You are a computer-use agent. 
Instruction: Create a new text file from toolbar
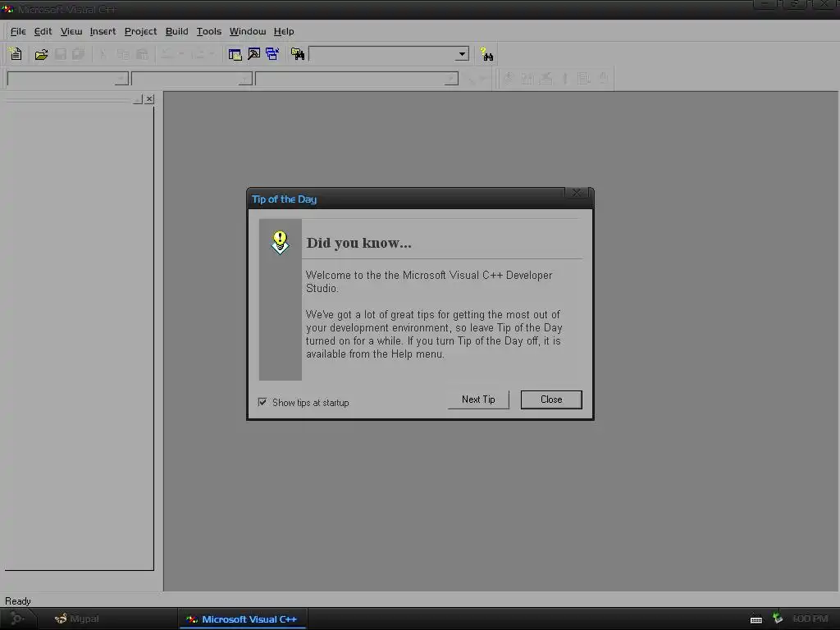(x=16, y=54)
